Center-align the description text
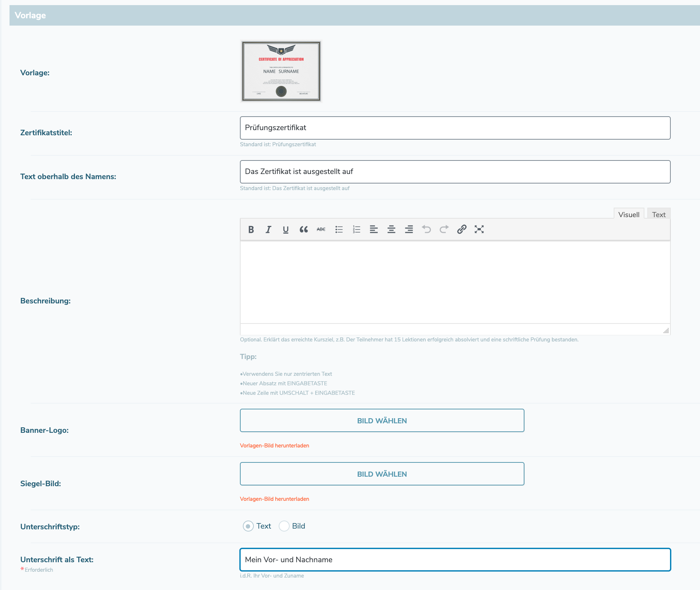 click(x=391, y=229)
